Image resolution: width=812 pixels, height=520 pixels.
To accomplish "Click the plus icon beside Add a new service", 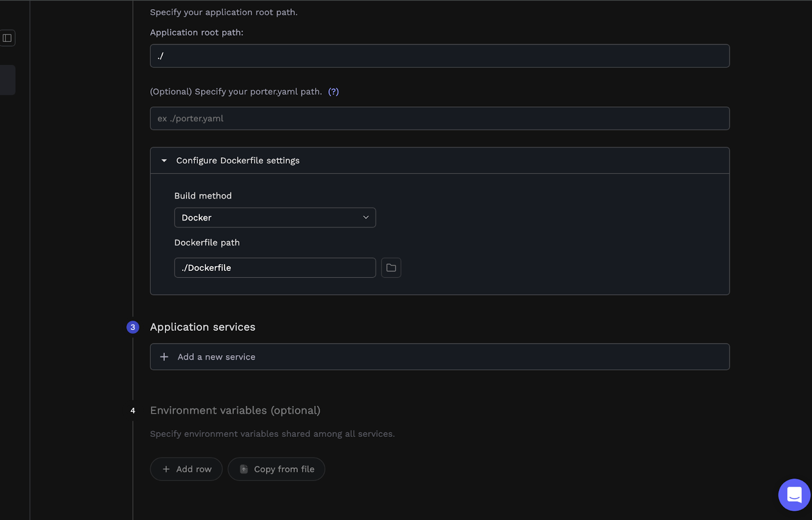I will 164,357.
